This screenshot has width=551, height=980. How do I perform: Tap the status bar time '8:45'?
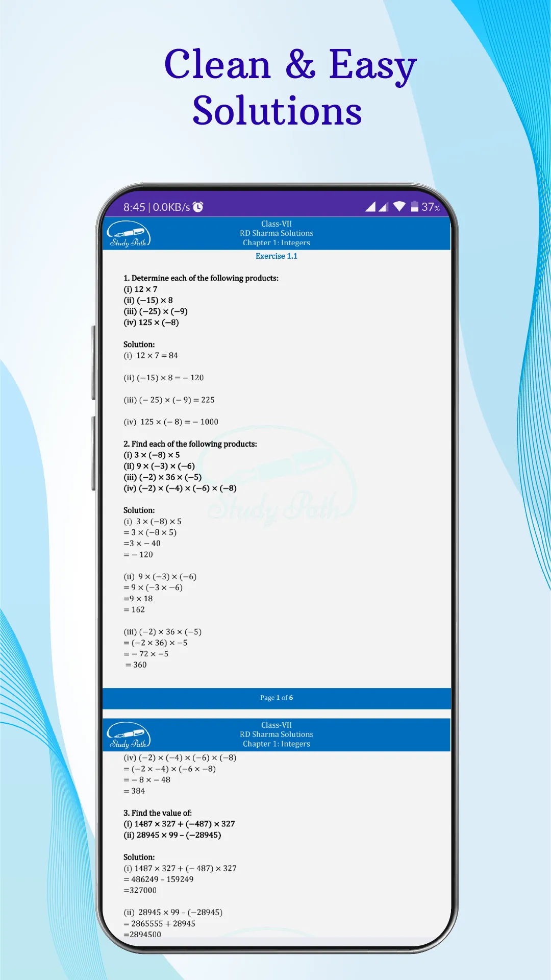(x=134, y=207)
